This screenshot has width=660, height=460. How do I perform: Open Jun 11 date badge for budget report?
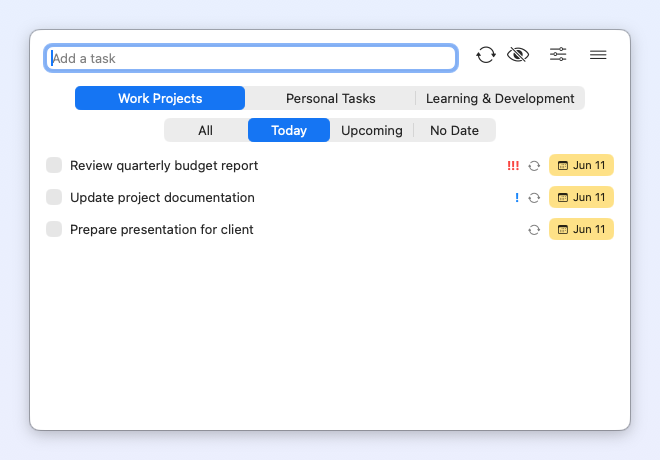tap(581, 165)
